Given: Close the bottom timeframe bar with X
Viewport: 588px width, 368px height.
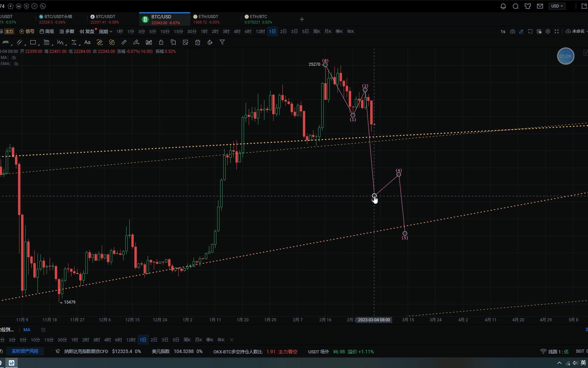Looking at the screenshot, I should (232, 340).
